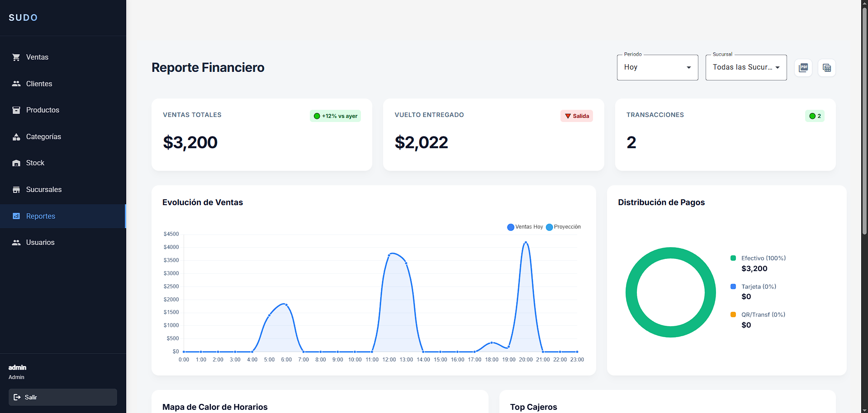Click the Sucursales store icon

tap(16, 190)
